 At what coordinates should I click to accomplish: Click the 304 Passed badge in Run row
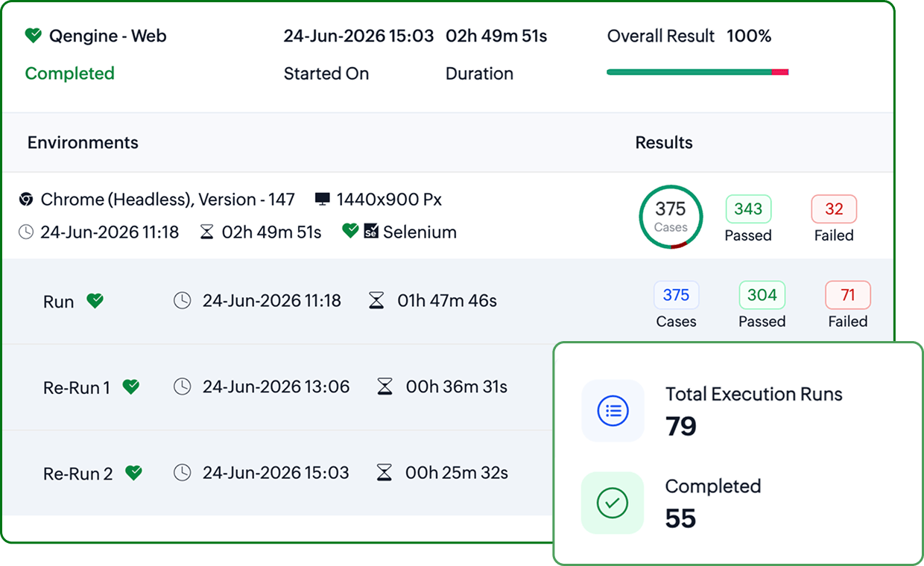coord(762,295)
